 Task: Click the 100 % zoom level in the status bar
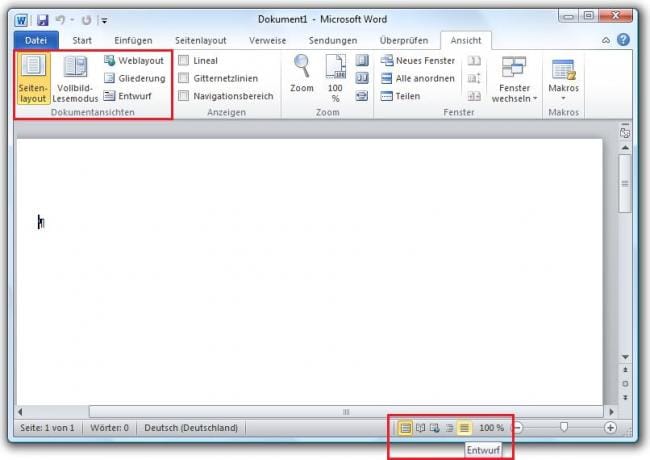(491, 428)
